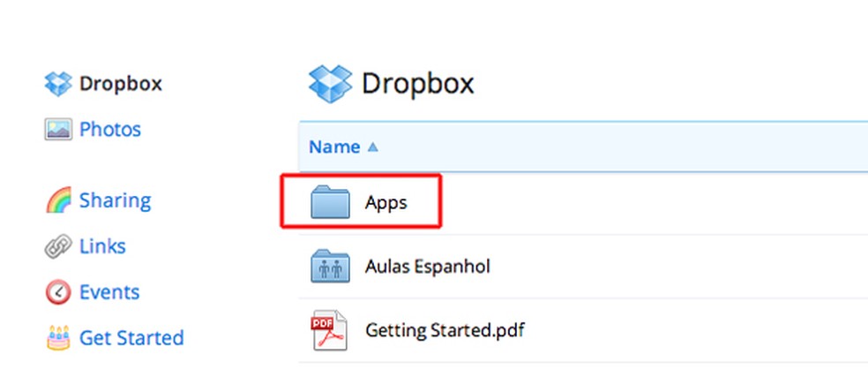Open the Aulas Espanhol shared folder icon
Viewport: 868px width, 377px height.
point(330,266)
